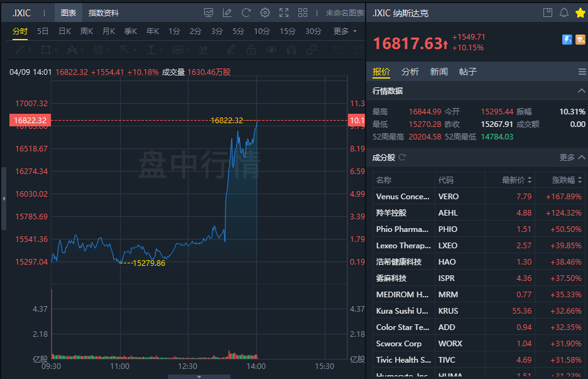This screenshot has height=379, width=588.
Task: Switch to the 5日 timeframe
Action: click(43, 31)
